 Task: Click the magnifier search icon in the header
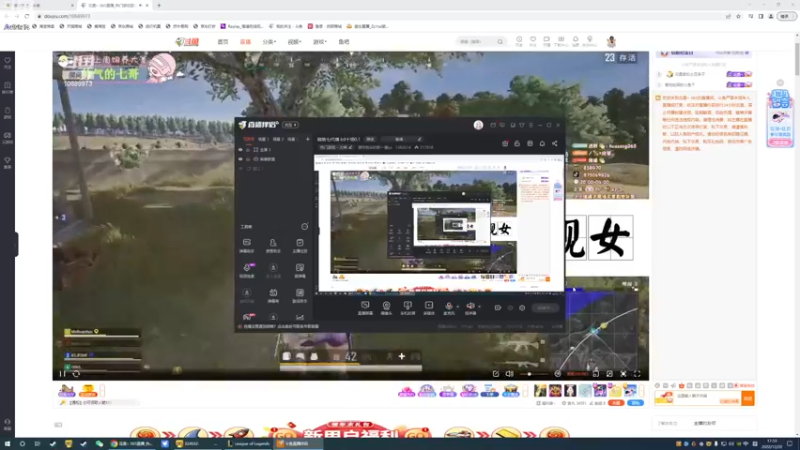pyautogui.click(x=500, y=42)
